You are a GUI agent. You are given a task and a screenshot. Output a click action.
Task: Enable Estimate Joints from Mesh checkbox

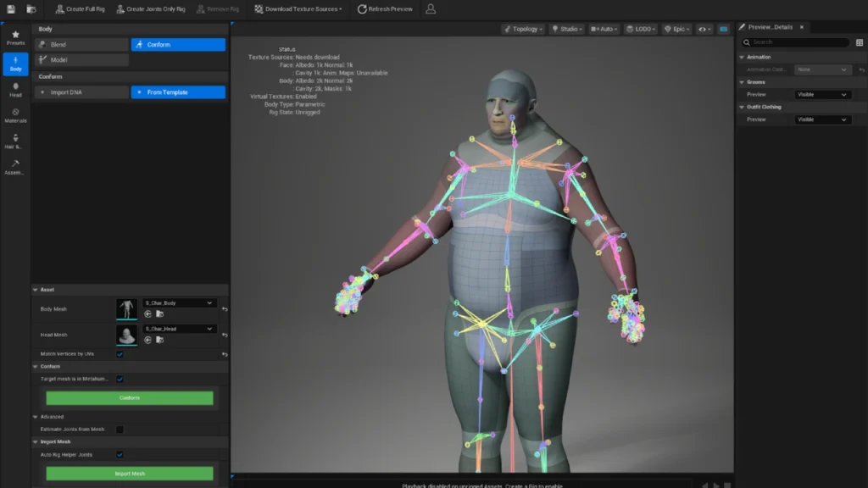tap(120, 430)
